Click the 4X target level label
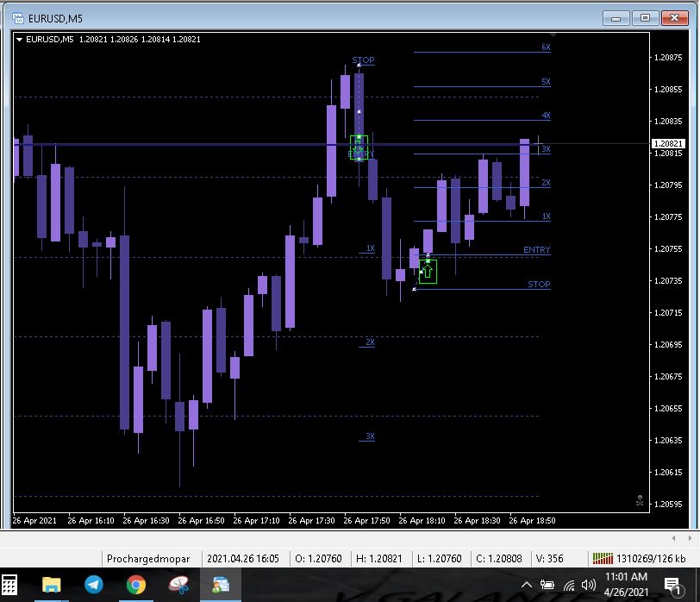 coord(546,115)
